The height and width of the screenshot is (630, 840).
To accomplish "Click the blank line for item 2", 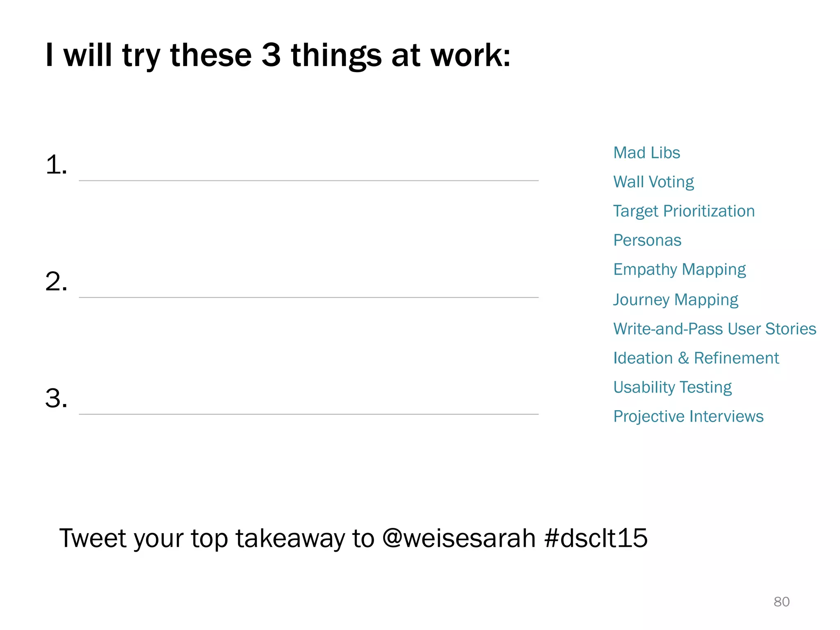I will [x=308, y=297].
